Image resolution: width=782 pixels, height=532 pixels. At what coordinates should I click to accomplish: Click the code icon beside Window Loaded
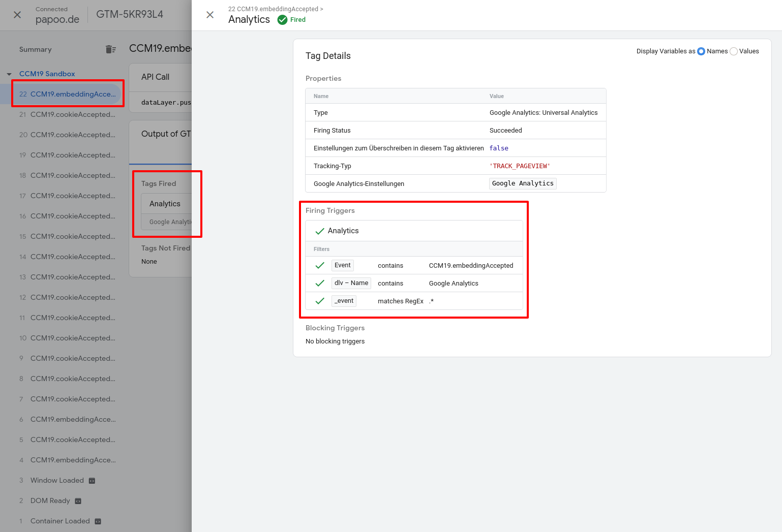pos(92,481)
